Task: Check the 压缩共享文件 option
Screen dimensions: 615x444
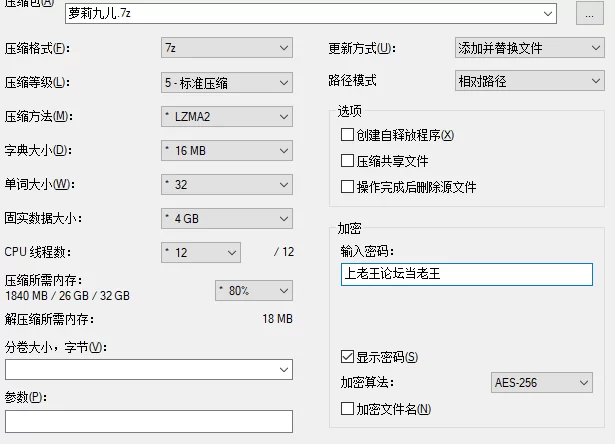Action: tap(347, 161)
